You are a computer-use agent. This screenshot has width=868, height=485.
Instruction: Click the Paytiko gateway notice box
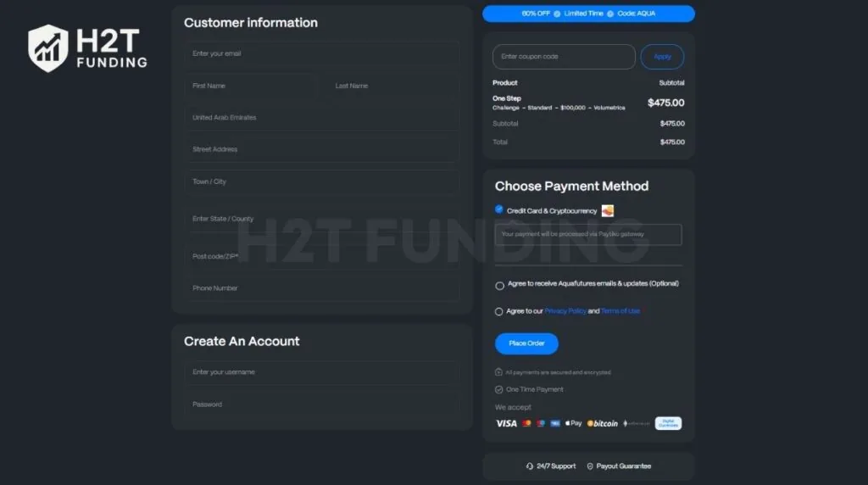[588, 234]
